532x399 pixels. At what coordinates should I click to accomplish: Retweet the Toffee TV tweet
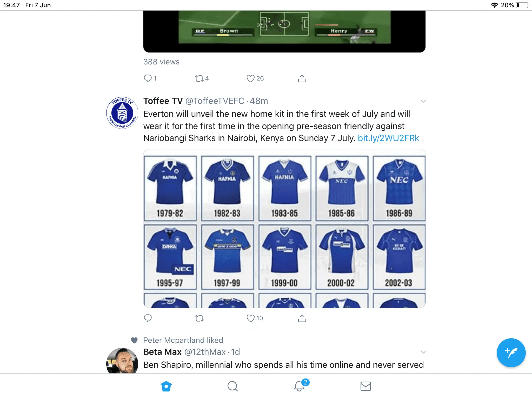pyautogui.click(x=199, y=318)
